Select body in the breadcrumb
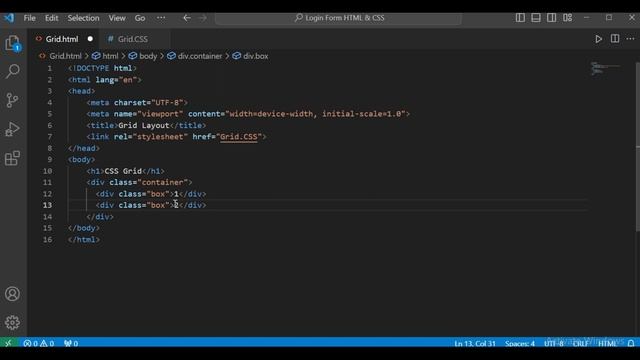This screenshot has width=640, height=360. point(148,56)
